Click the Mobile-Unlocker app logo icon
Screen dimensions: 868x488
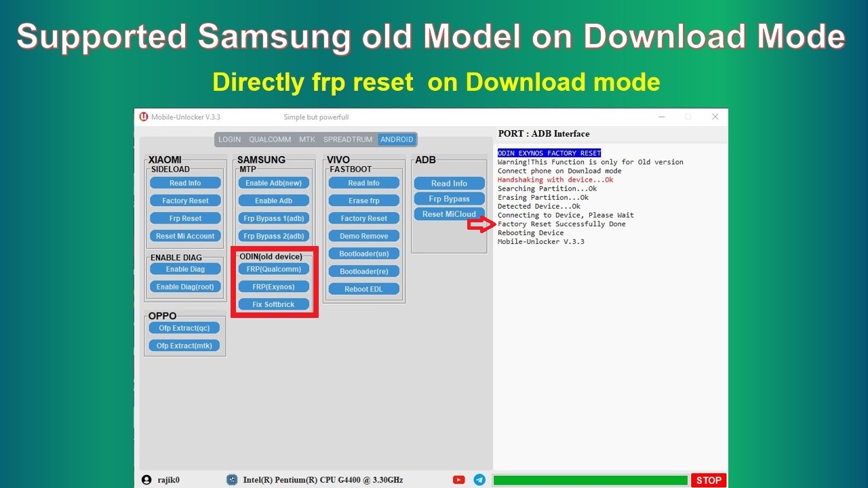(144, 117)
